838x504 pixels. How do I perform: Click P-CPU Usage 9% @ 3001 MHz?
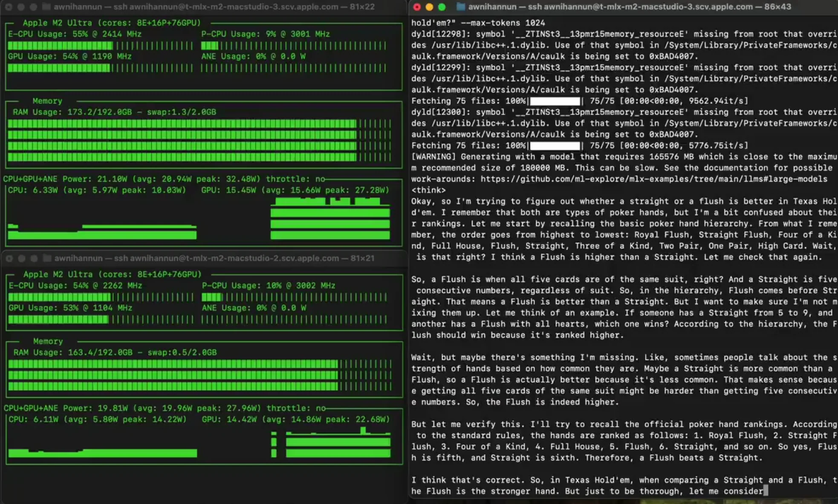coord(266,34)
